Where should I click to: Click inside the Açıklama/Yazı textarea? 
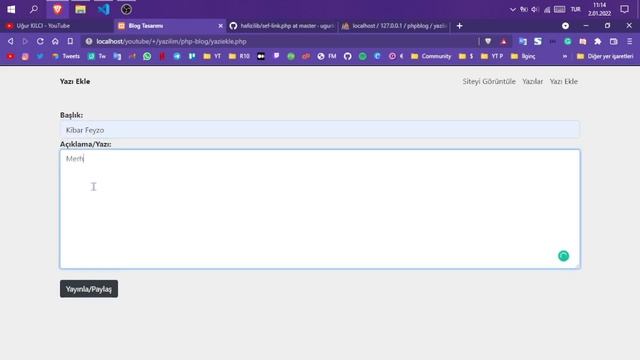click(x=320, y=209)
